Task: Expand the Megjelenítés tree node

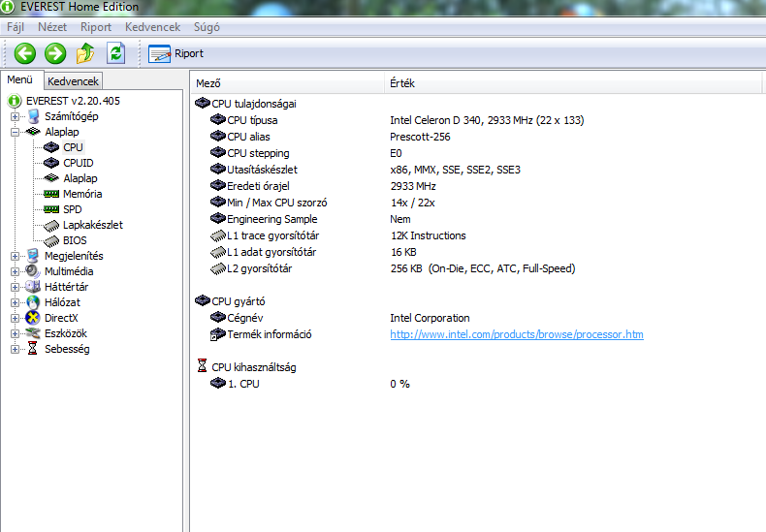Action: coord(16,256)
